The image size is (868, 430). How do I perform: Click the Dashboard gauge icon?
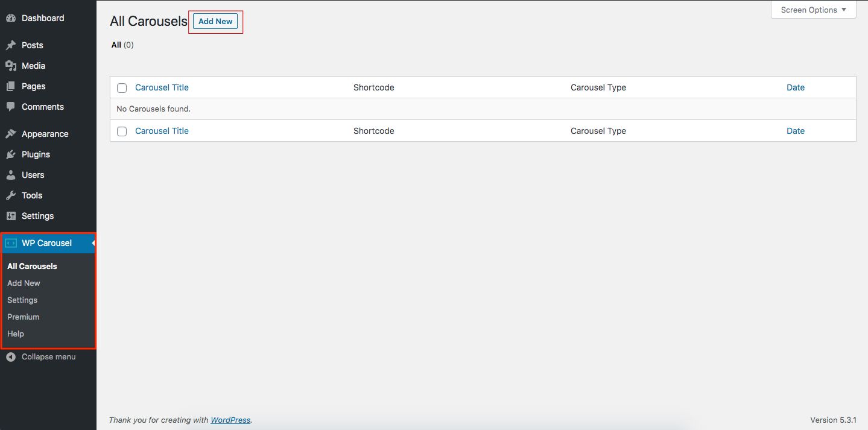coord(11,18)
